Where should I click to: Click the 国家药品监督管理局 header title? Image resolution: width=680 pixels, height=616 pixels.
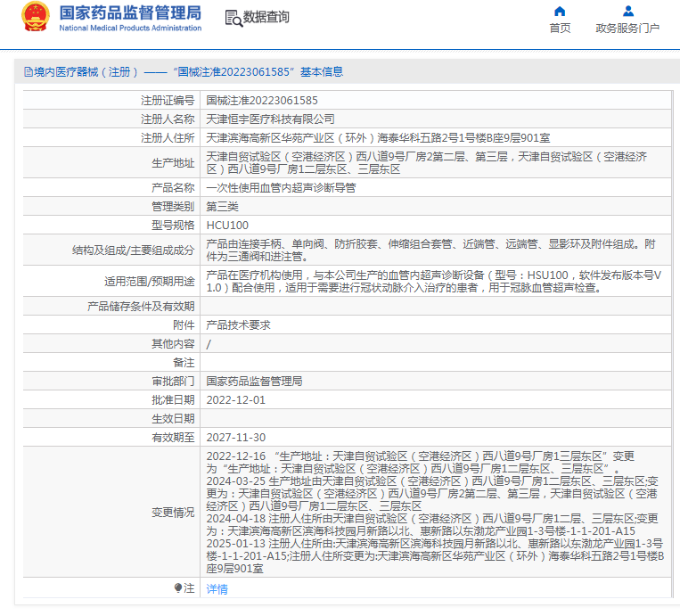(130, 13)
